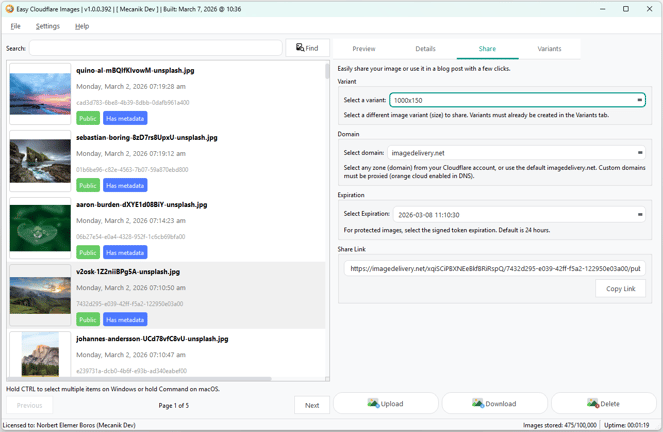
Task: Click filename aaron-burden-dXYE1d08BiY-unsplash.jpg
Action: (142, 205)
